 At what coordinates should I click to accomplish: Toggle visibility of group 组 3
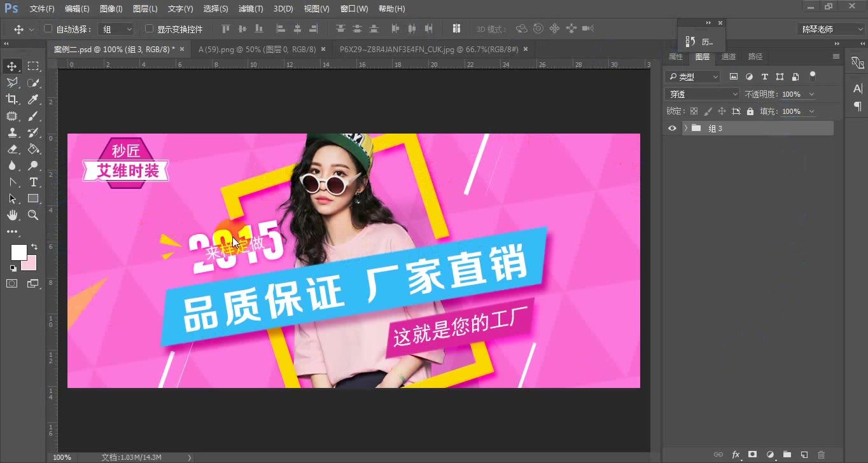coord(672,128)
